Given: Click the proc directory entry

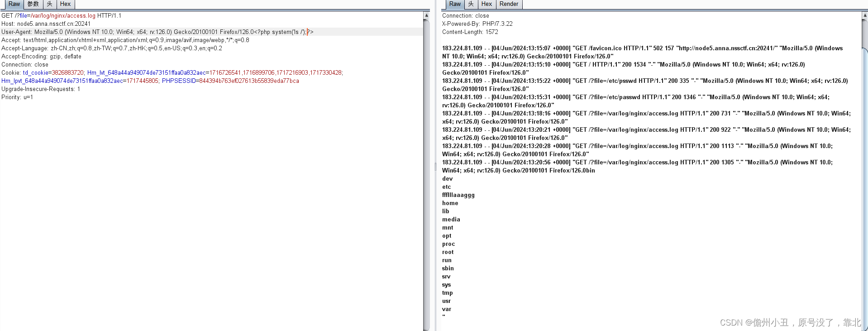Looking at the screenshot, I should [448, 244].
